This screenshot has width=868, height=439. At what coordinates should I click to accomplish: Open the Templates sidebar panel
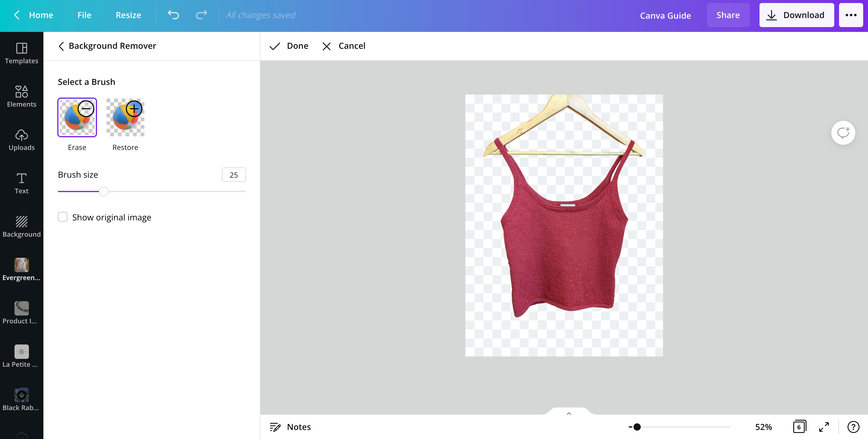(x=22, y=53)
